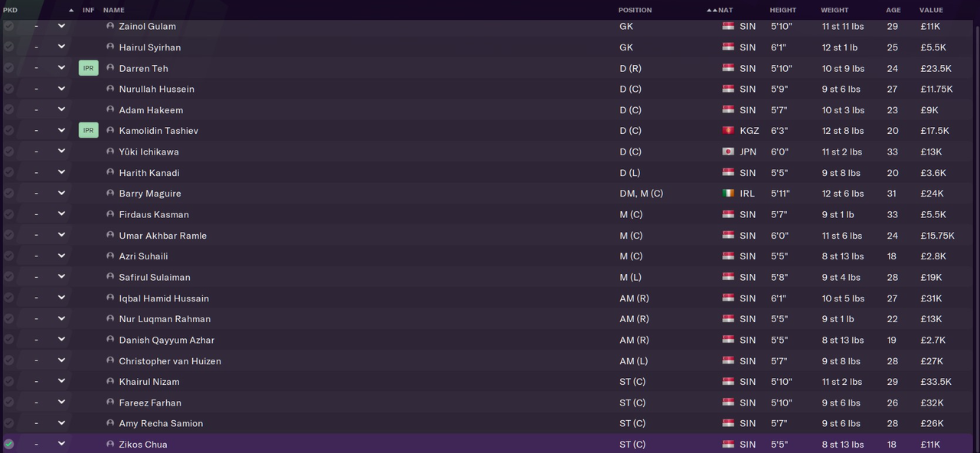This screenshot has height=453, width=980.
Task: Open player info icon beside Firdaus Kasman
Action: point(110,214)
